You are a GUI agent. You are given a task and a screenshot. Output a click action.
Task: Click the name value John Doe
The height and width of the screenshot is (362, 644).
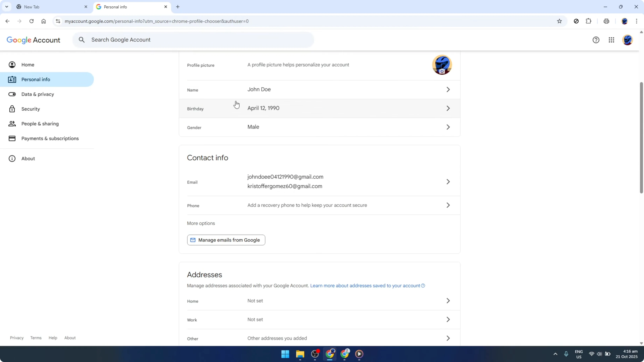[259, 89]
